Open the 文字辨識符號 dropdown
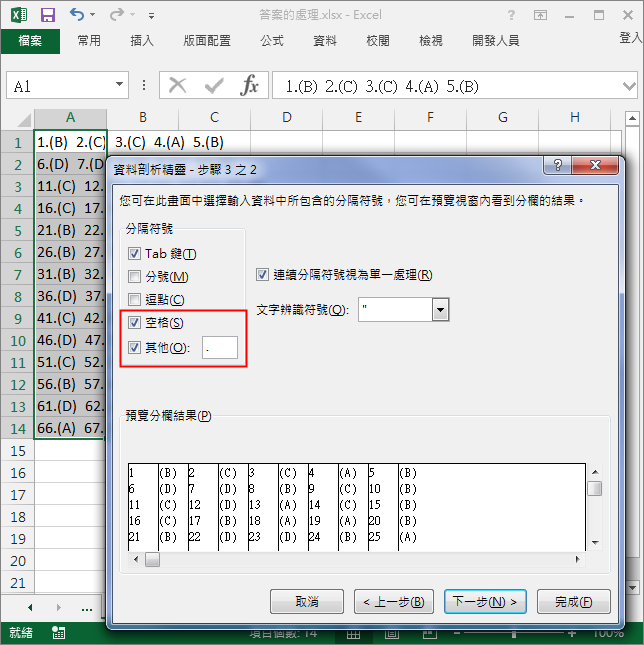The image size is (644, 645). click(x=440, y=309)
